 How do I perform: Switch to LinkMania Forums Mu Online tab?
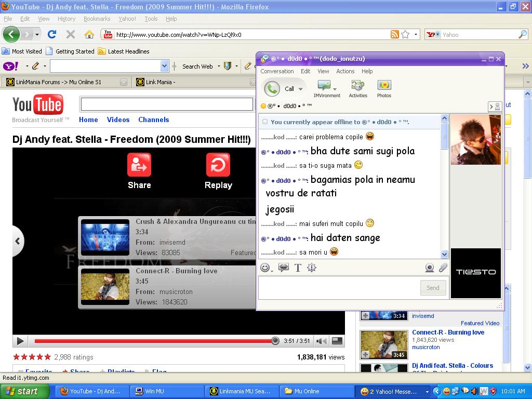66,82
